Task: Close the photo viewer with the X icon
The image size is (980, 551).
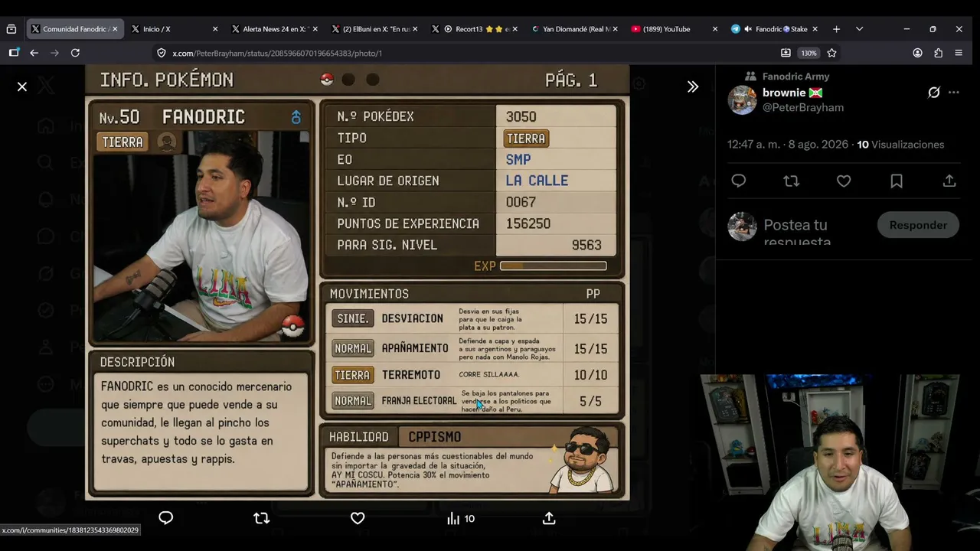Action: pyautogui.click(x=22, y=87)
